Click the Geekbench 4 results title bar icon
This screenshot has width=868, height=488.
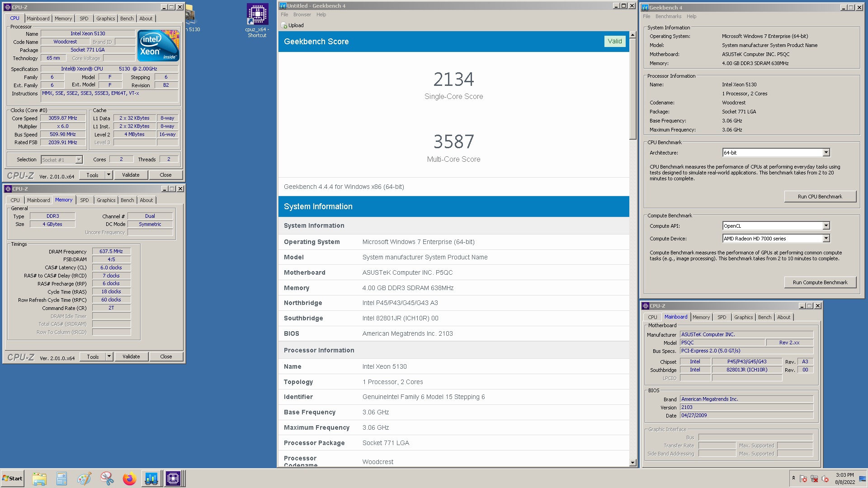click(283, 6)
